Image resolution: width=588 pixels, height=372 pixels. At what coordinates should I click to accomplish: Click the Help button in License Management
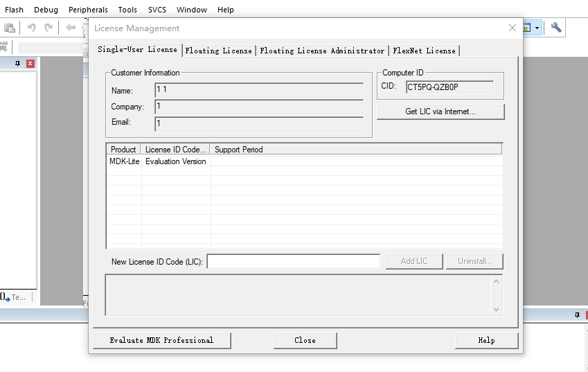pyautogui.click(x=487, y=341)
